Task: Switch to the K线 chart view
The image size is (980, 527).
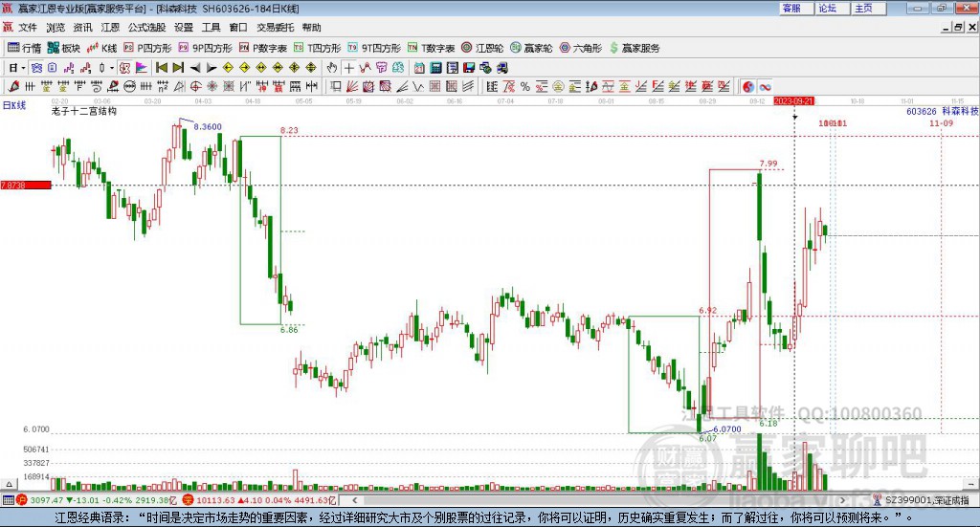Action: click(101, 48)
